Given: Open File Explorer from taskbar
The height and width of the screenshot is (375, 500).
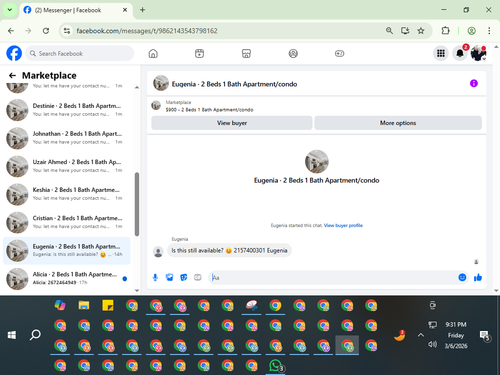Looking at the screenshot, I should click(84, 305).
